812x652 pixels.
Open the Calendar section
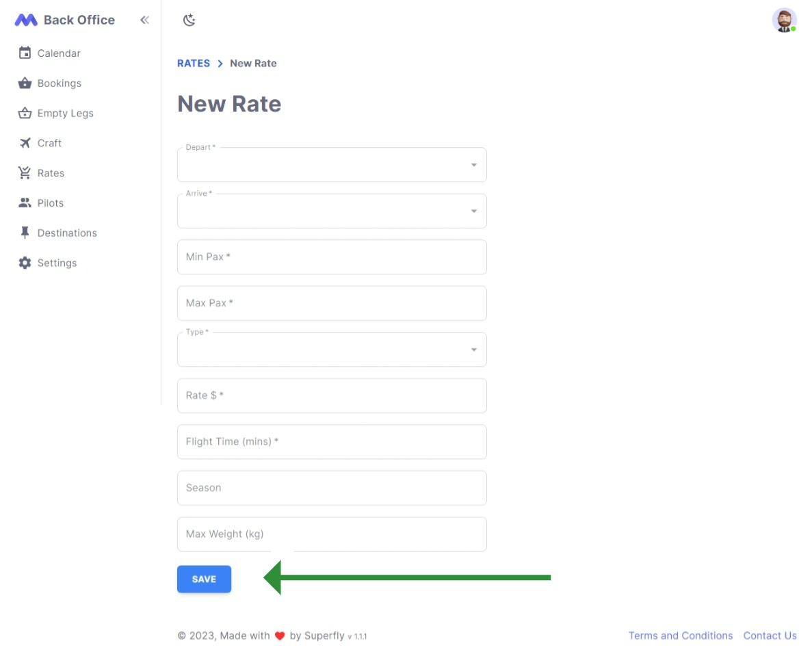point(59,53)
